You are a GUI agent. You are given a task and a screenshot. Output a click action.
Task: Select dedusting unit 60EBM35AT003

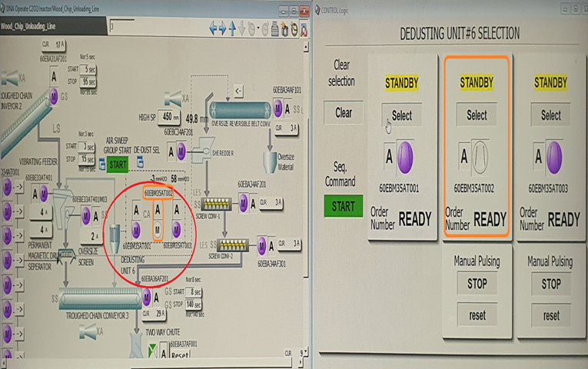click(551, 115)
